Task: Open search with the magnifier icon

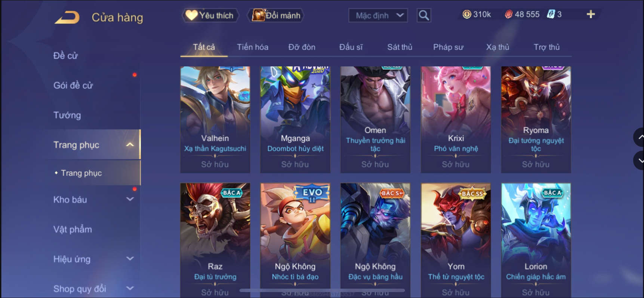Action: 424,15
